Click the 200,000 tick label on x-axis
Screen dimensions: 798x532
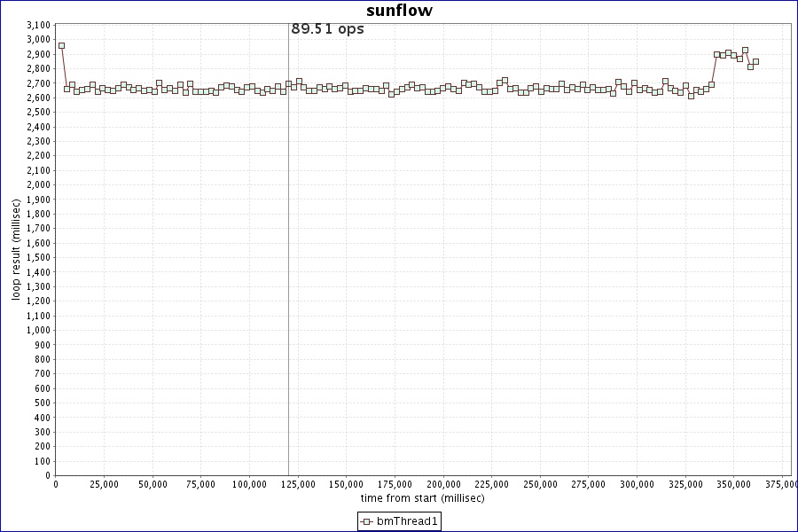(x=443, y=485)
